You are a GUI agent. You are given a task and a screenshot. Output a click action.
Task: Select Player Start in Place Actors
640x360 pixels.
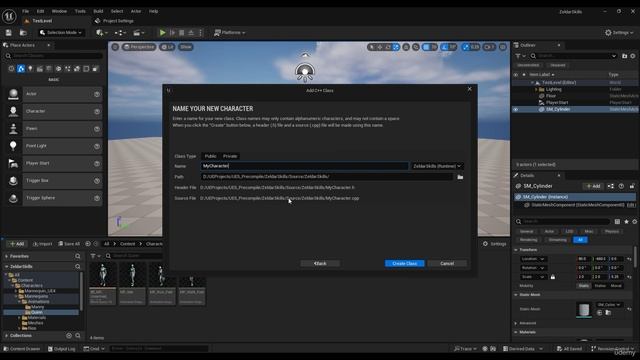coord(54,163)
